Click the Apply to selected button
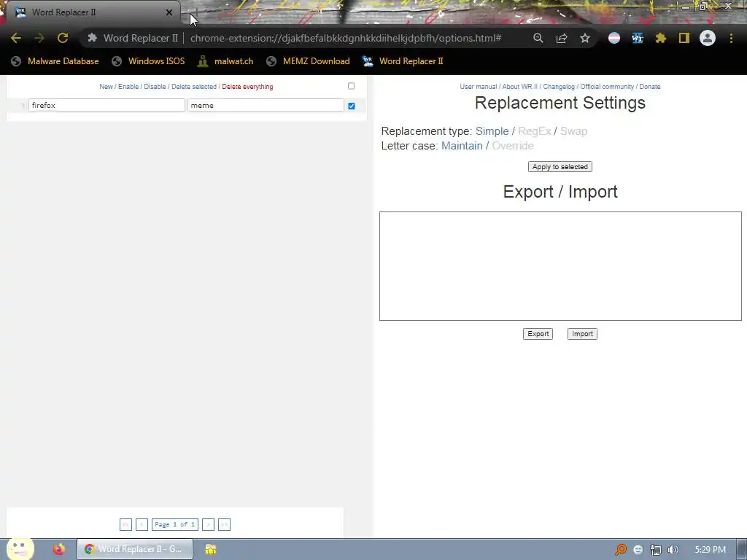747x560 pixels. point(560,167)
